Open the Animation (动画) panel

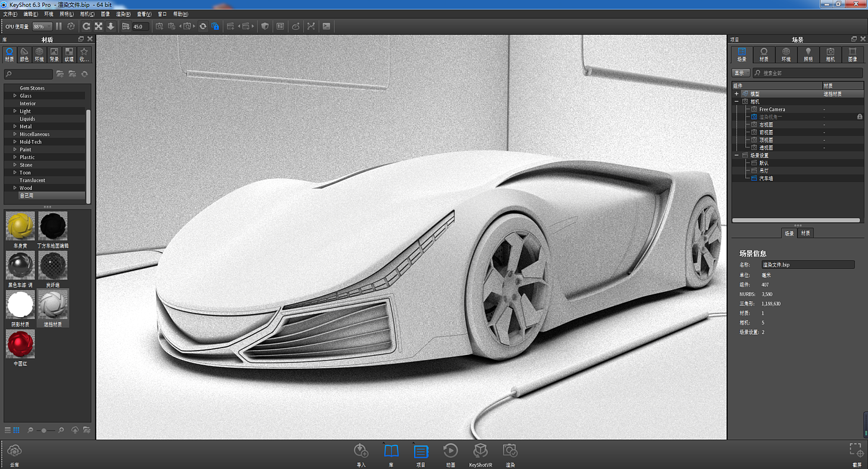pos(450,452)
